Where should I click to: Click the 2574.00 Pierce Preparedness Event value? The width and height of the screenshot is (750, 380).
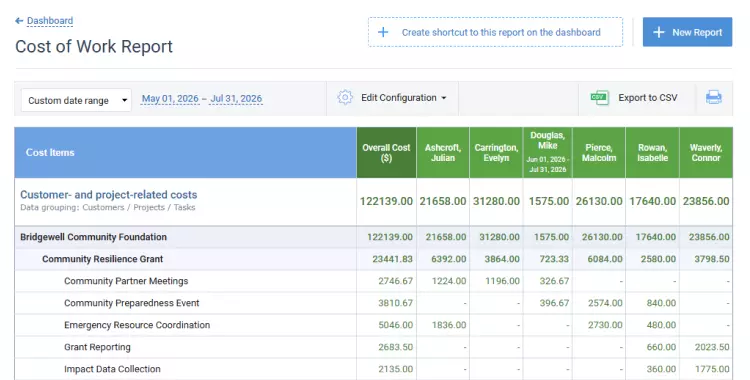(605, 303)
